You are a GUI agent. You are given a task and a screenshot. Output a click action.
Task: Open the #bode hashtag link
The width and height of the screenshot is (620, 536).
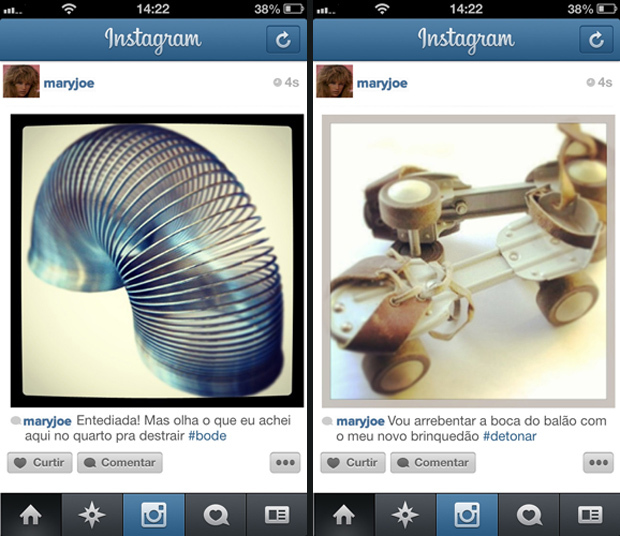pyautogui.click(x=207, y=436)
